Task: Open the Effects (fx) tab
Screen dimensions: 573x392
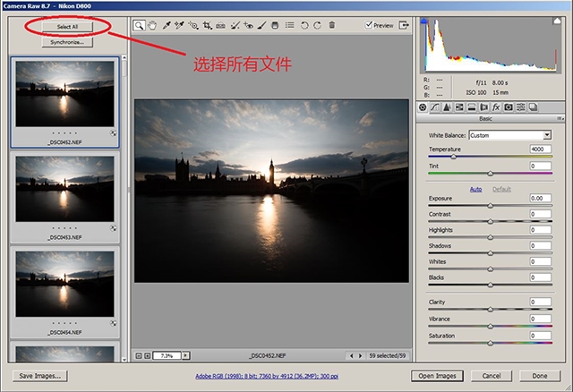Action: tap(495, 107)
